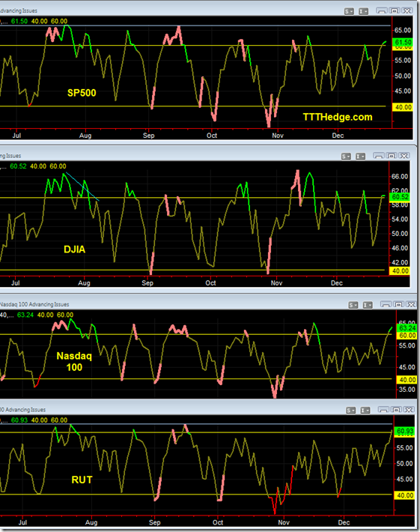The height and width of the screenshot is (532, 420).
Task: Close the RUT Advancing Issues window
Action: click(x=409, y=410)
